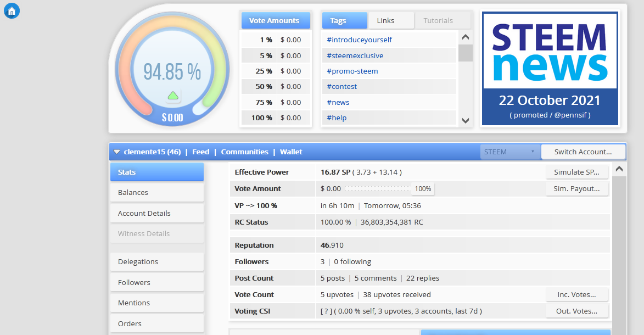Open the Balances section
644x335 pixels.
click(157, 192)
